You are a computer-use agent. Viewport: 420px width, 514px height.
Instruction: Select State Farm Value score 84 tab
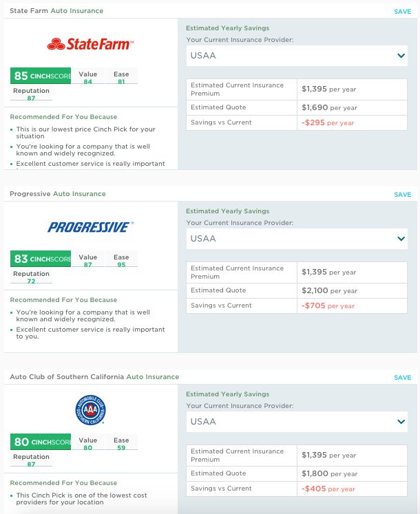(x=88, y=77)
